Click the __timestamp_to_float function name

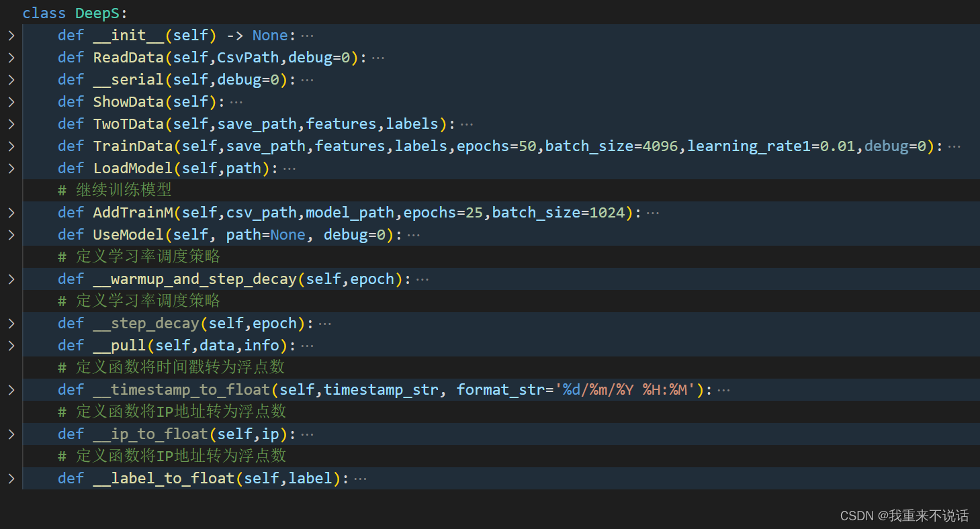pos(181,390)
